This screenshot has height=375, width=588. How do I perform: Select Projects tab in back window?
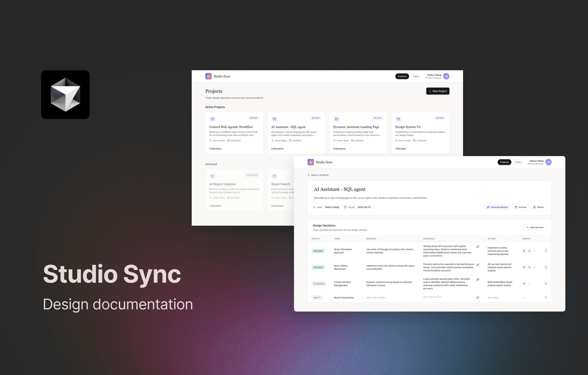pos(402,76)
